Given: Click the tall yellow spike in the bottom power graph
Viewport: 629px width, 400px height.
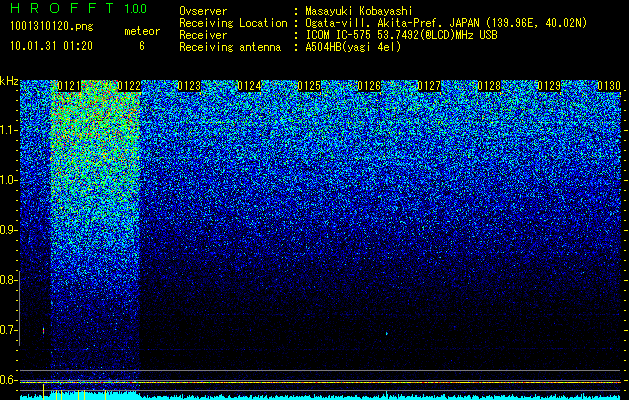Looking at the screenshot, I should pos(43,391).
